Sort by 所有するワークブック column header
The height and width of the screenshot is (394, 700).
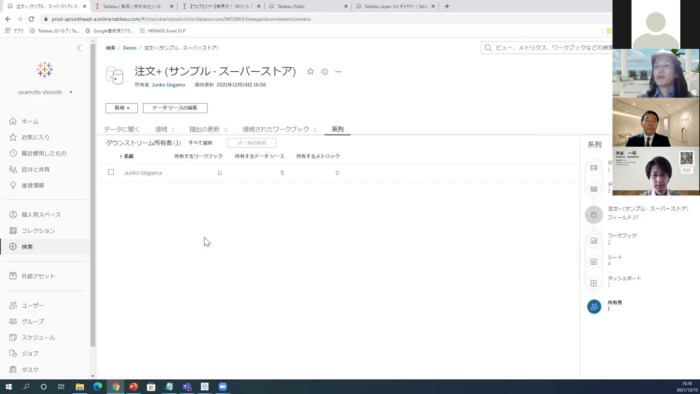tap(198, 156)
